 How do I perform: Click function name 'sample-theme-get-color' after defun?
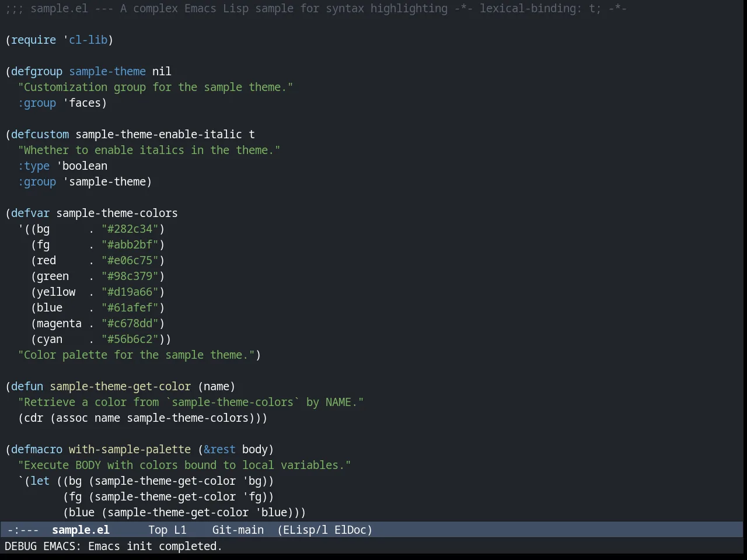(120, 386)
